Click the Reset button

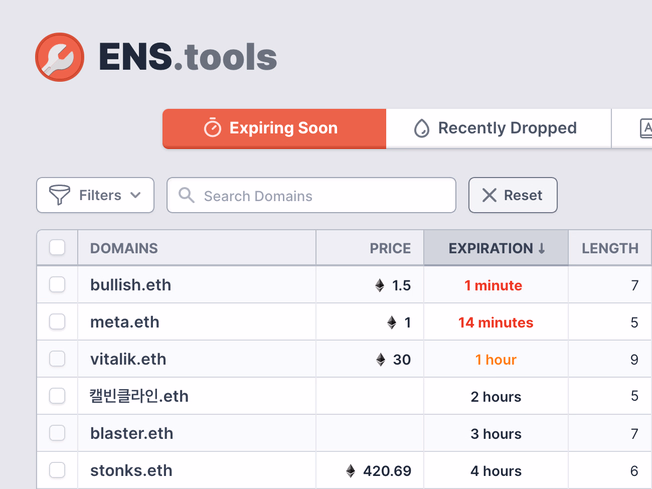click(513, 195)
